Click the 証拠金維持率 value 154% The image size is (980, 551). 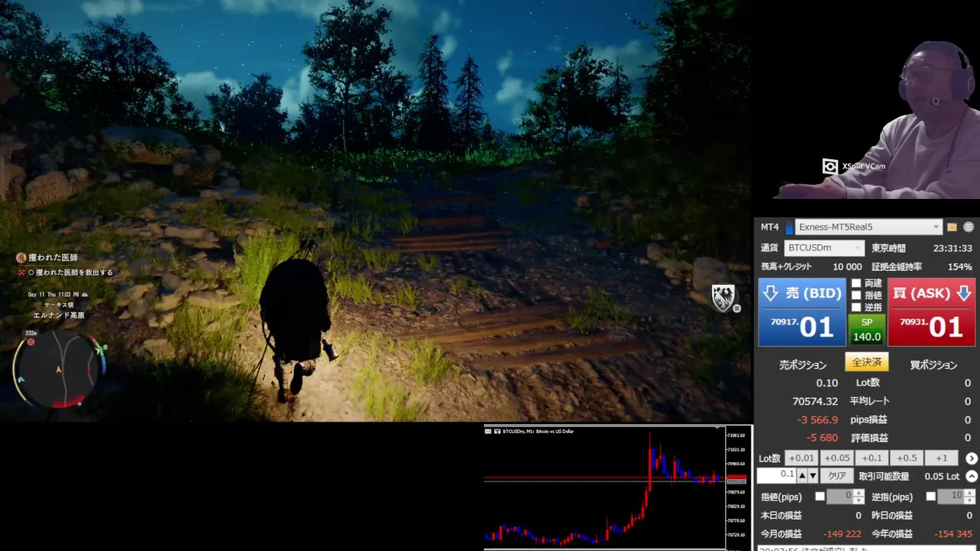click(x=960, y=266)
